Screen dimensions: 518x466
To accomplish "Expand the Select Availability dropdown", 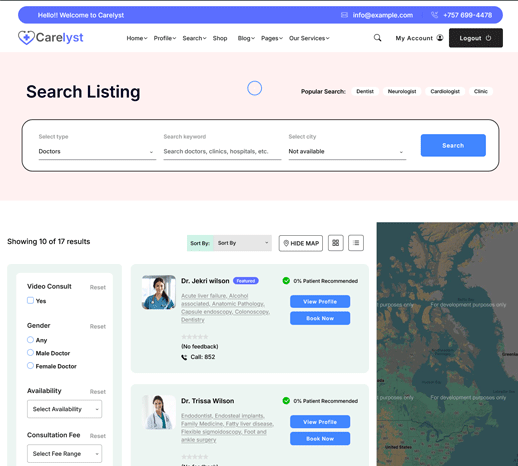I will coord(65,409).
